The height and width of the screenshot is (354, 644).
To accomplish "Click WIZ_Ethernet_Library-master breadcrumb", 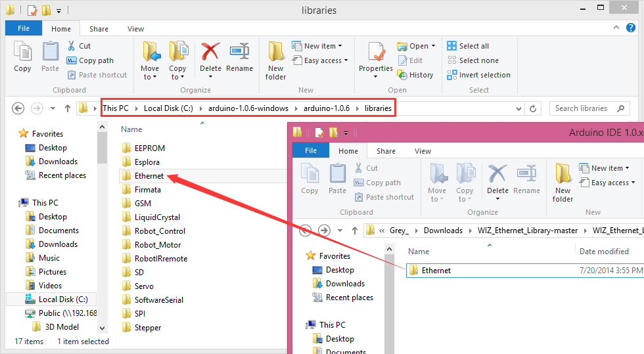I will [x=527, y=231].
